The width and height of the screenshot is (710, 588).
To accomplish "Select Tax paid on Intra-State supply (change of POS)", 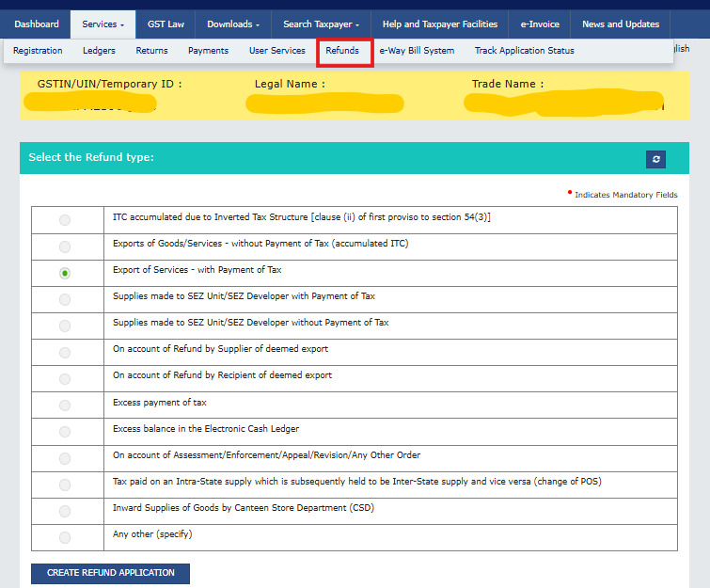I will [x=65, y=485].
